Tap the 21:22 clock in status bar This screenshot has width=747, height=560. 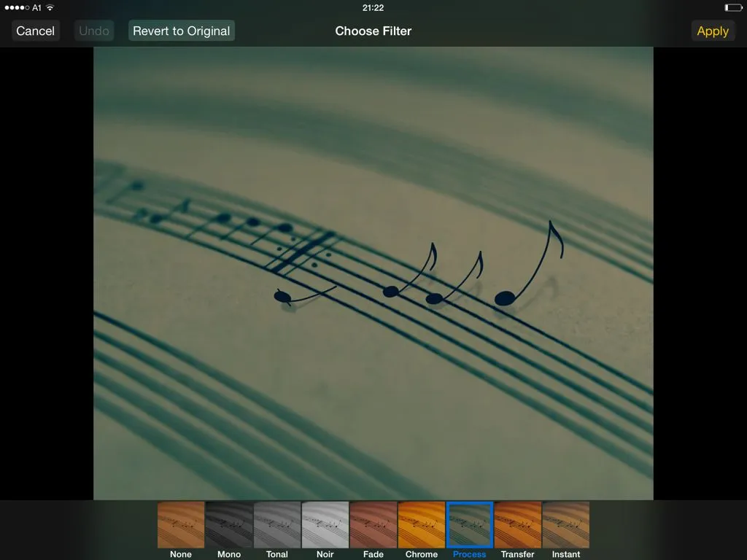(373, 8)
